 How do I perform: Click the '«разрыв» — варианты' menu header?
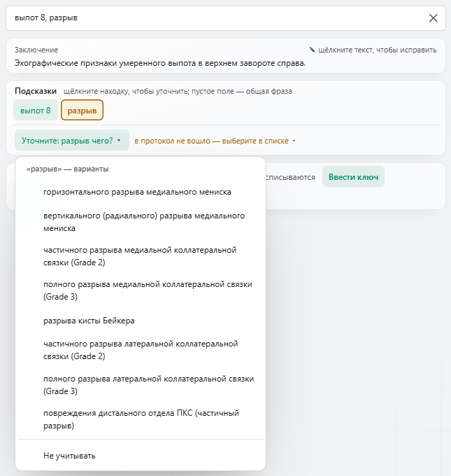(x=68, y=169)
